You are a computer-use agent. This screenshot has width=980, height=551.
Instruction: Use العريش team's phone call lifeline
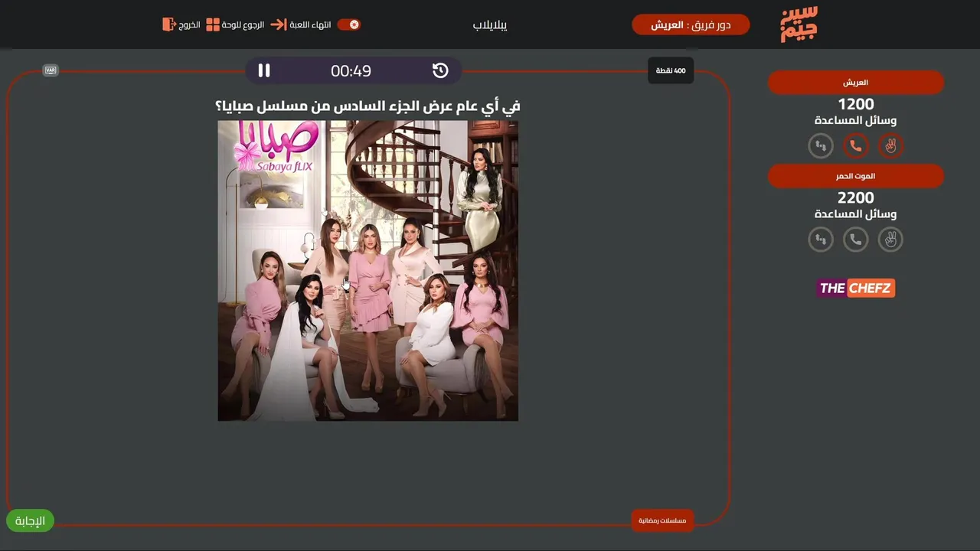pyautogui.click(x=856, y=145)
